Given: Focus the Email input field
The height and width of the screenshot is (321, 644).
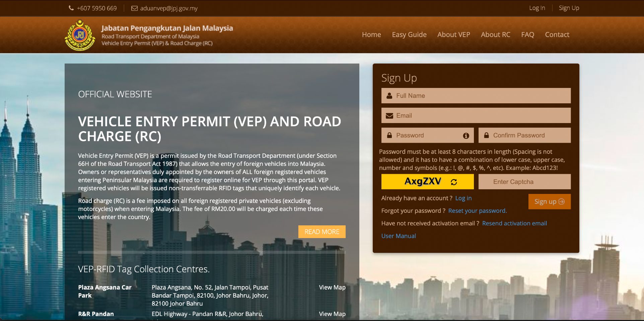Looking at the screenshot, I should (x=476, y=115).
